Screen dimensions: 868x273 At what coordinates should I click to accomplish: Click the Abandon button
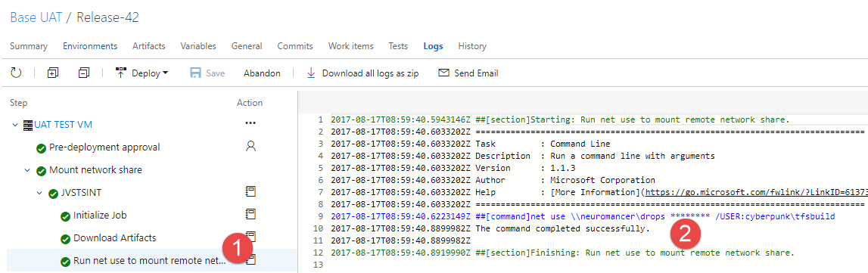pos(262,73)
